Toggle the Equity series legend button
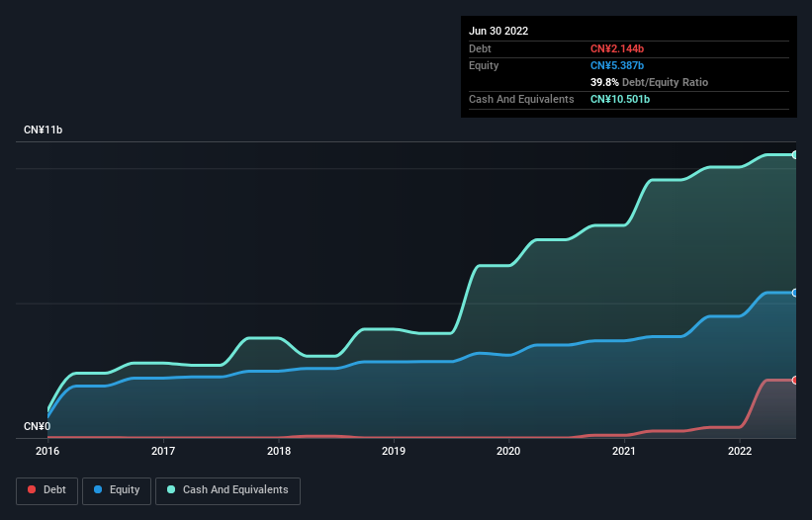This screenshot has width=812, height=520. pyautogui.click(x=117, y=490)
